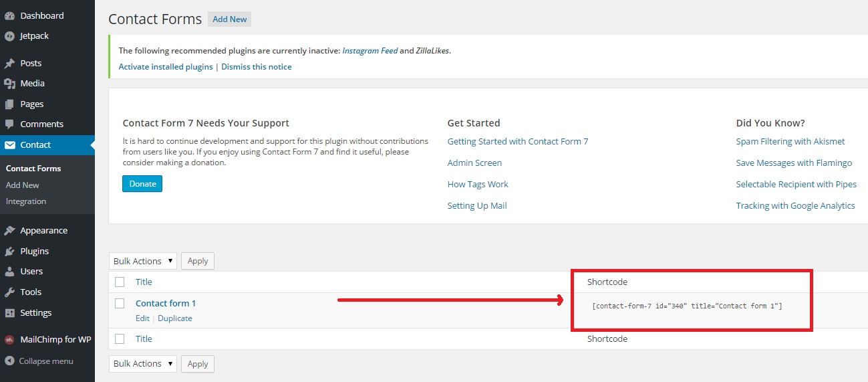Open the Integration submenu item
868x382 pixels.
pyautogui.click(x=26, y=201)
